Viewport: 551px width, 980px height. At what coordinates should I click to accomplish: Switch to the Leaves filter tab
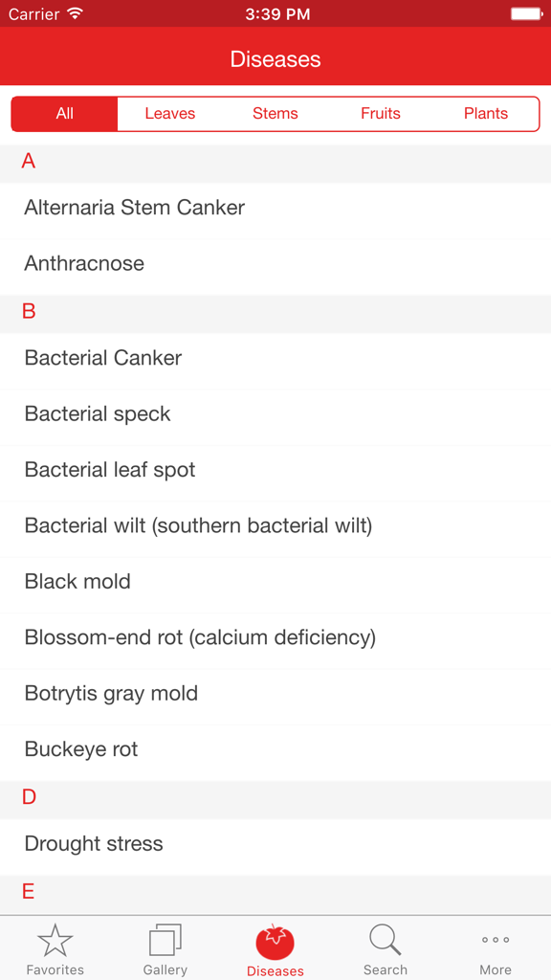pos(170,113)
